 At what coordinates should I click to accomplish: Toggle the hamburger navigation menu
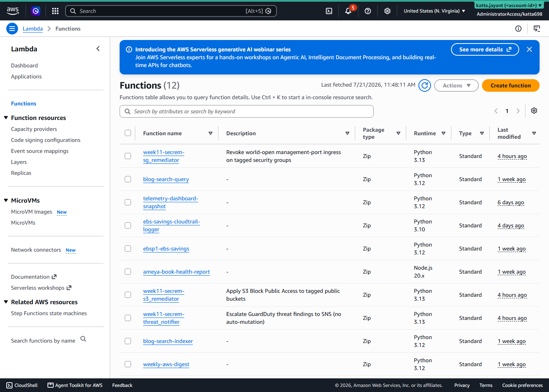pos(12,29)
